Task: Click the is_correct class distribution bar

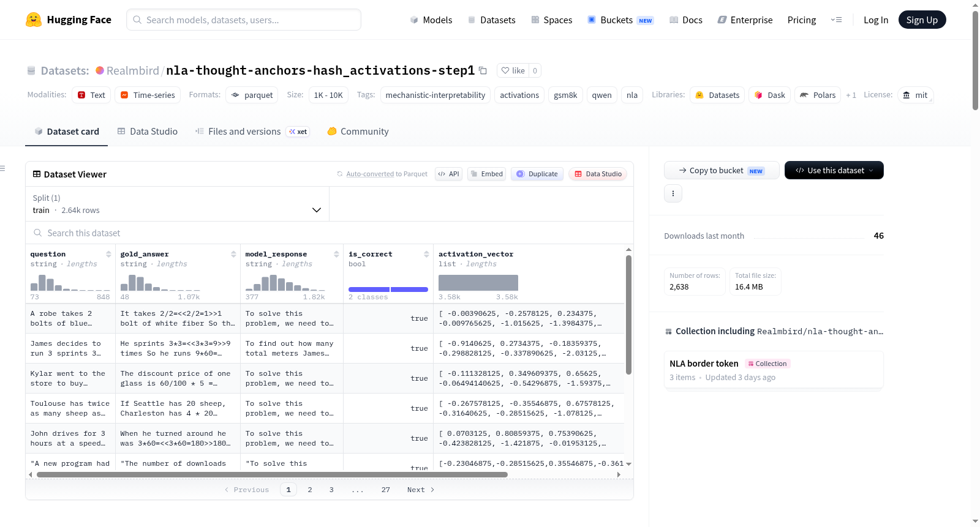Action: pos(388,290)
